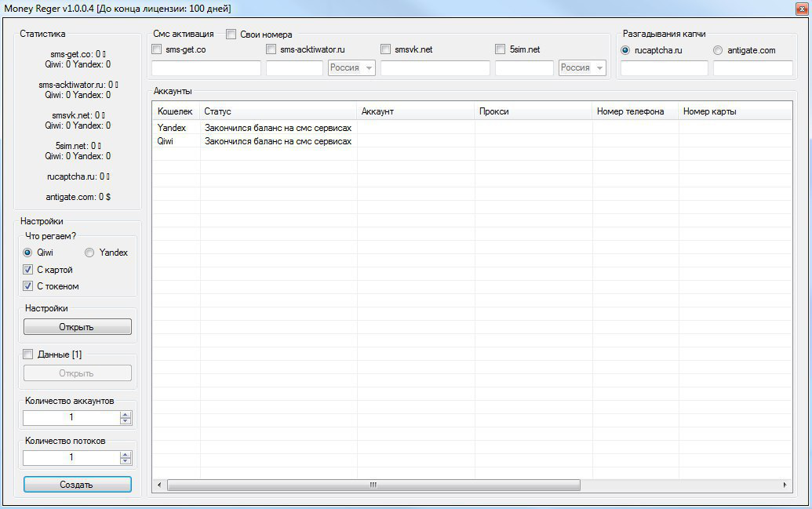Click the smsvk.net API key field
Screen dimensions: 812x509
click(x=435, y=68)
